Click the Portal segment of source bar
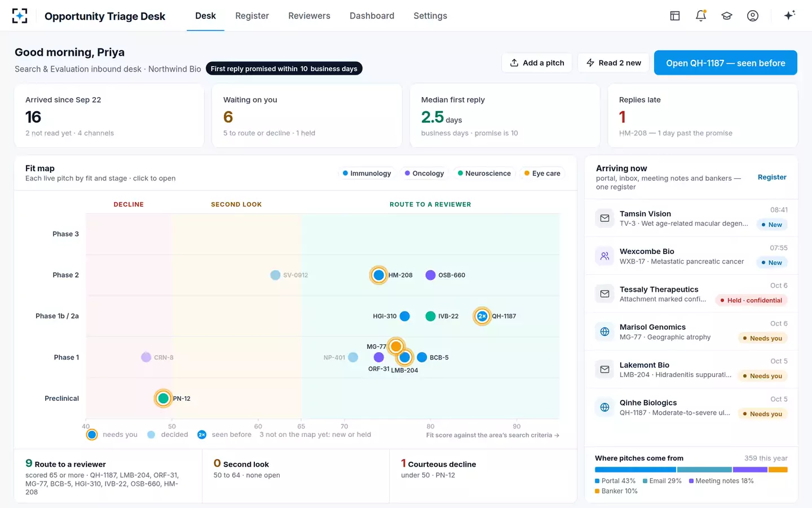The height and width of the screenshot is (508, 812). tap(635, 470)
